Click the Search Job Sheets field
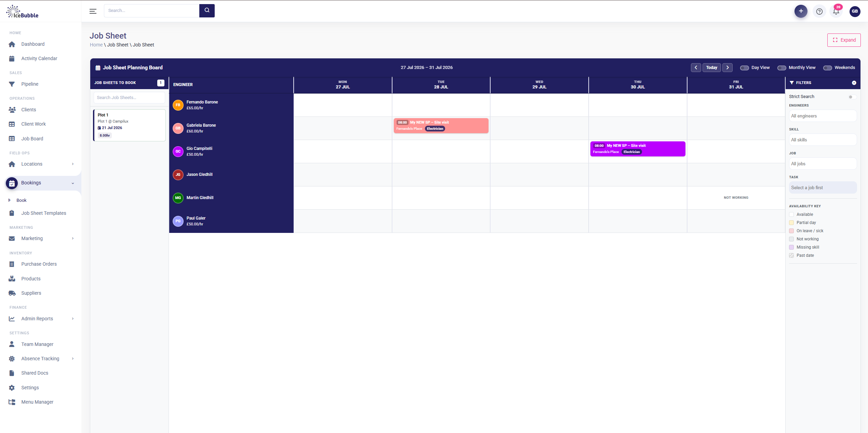 [129, 98]
